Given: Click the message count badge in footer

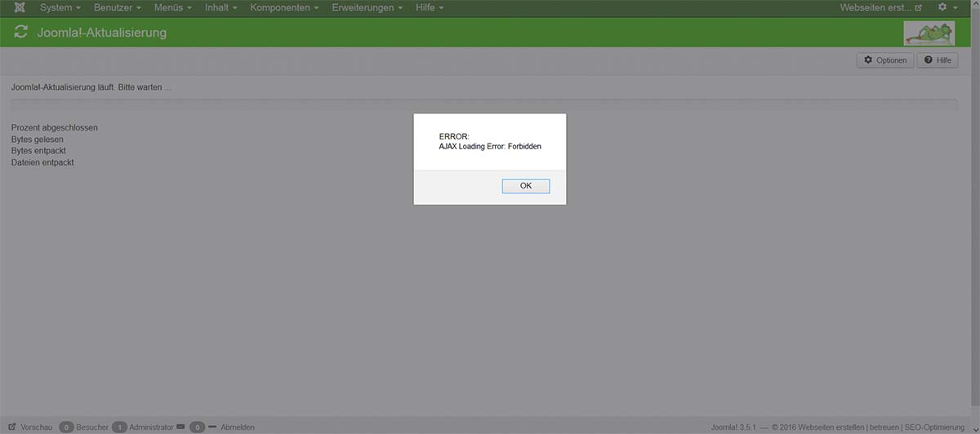Looking at the screenshot, I should tap(197, 427).
